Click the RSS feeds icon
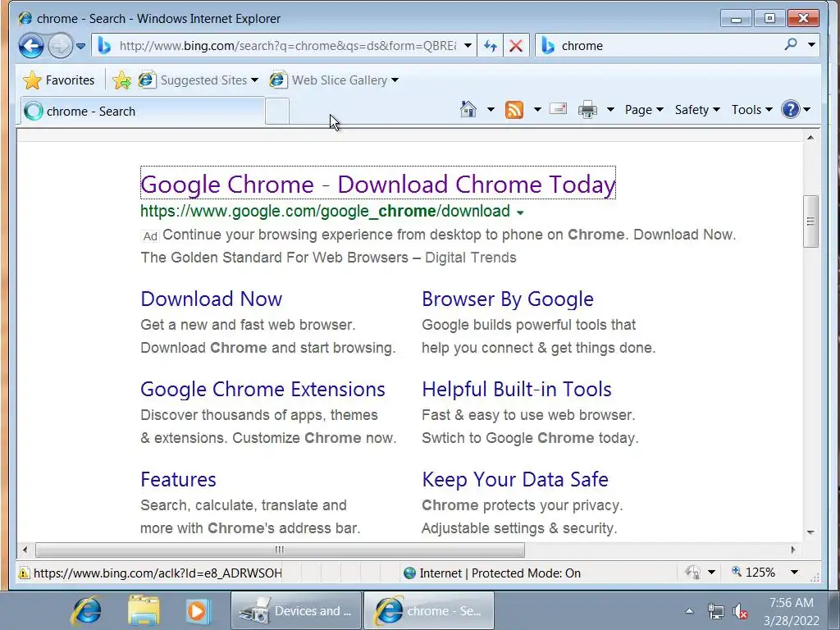Image resolution: width=840 pixels, height=630 pixels. point(514,110)
